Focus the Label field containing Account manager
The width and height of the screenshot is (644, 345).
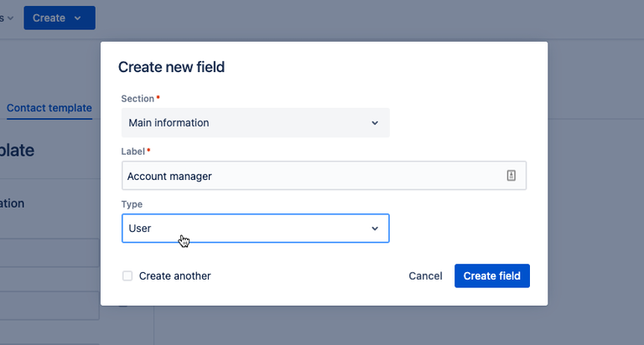click(310, 176)
